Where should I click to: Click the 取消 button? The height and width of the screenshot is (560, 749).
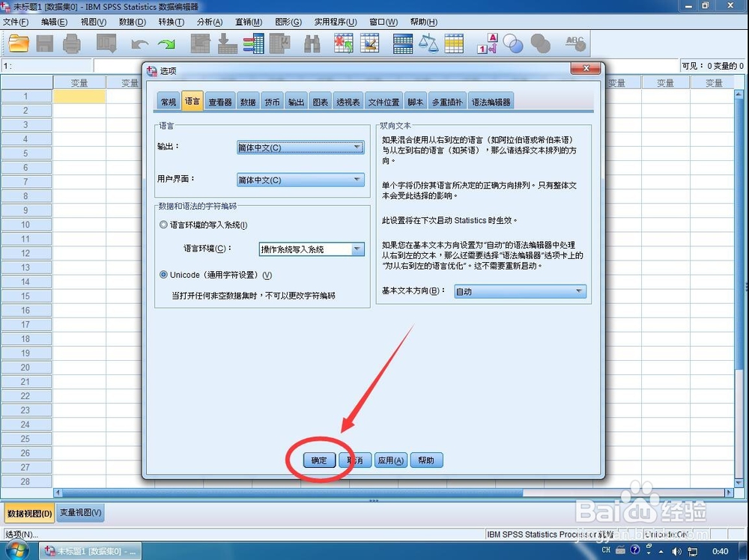pos(355,460)
